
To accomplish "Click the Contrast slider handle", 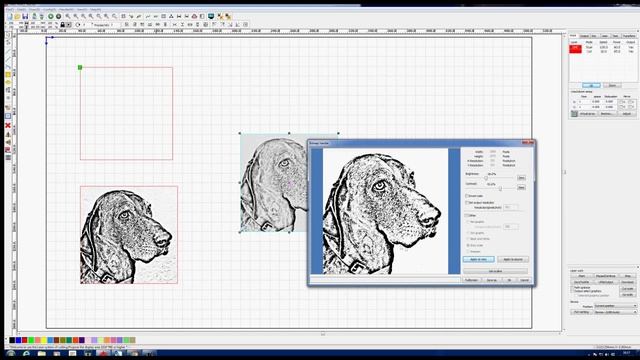I will point(500,188).
